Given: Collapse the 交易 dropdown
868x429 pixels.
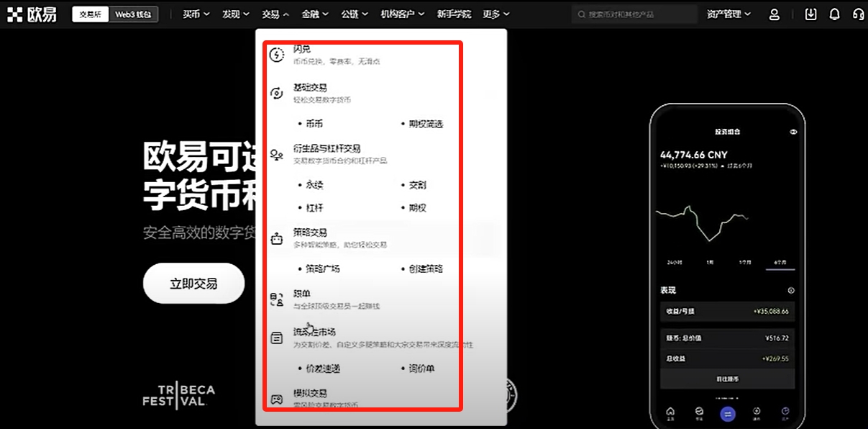Looking at the screenshot, I should pyautogui.click(x=275, y=14).
